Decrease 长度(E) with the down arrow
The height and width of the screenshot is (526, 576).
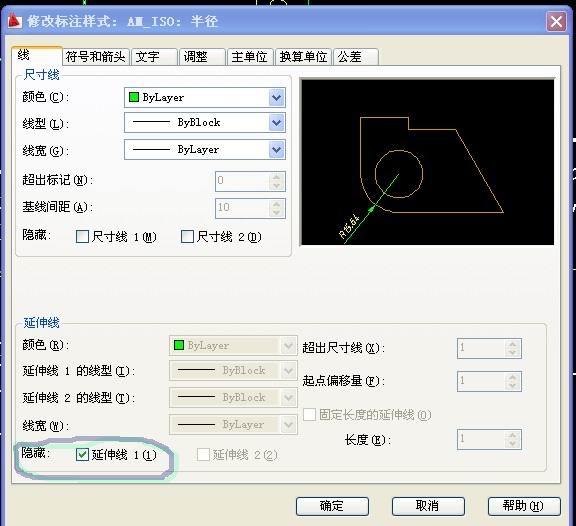(512, 444)
